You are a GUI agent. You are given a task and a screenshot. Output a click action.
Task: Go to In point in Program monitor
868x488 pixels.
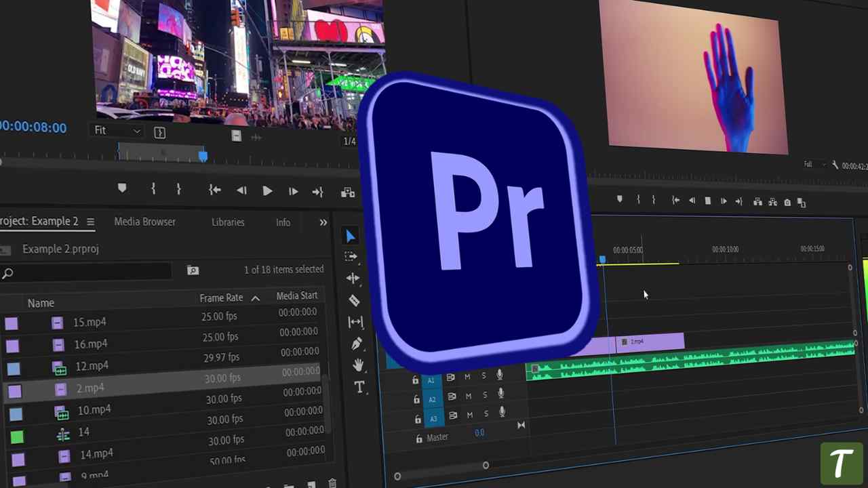(675, 201)
